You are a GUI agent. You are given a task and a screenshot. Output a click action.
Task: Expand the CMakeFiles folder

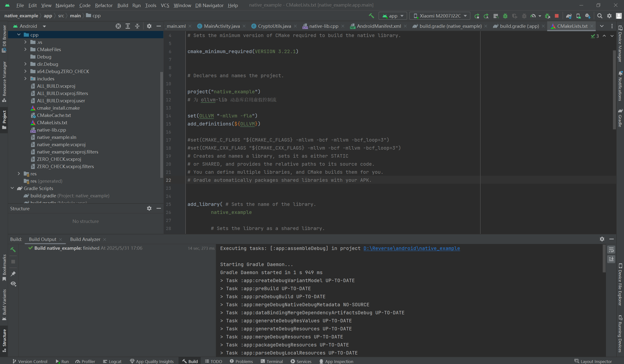coord(25,49)
